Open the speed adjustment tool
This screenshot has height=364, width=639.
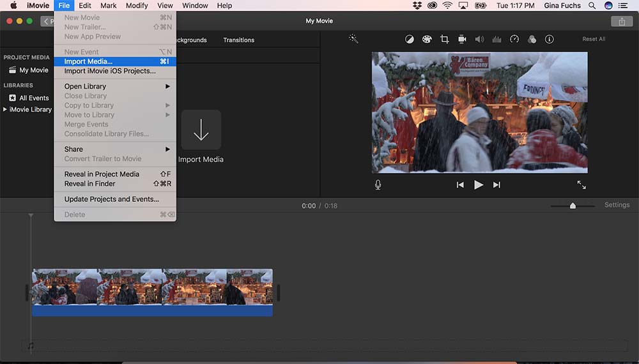pyautogui.click(x=514, y=40)
